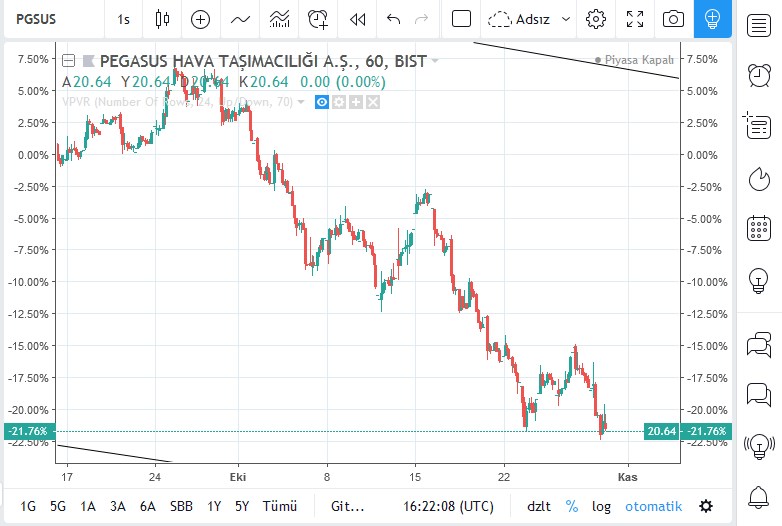The height and width of the screenshot is (526, 782).
Task: Expand the symbol title dropdown arrow
Action: [x=435, y=61]
